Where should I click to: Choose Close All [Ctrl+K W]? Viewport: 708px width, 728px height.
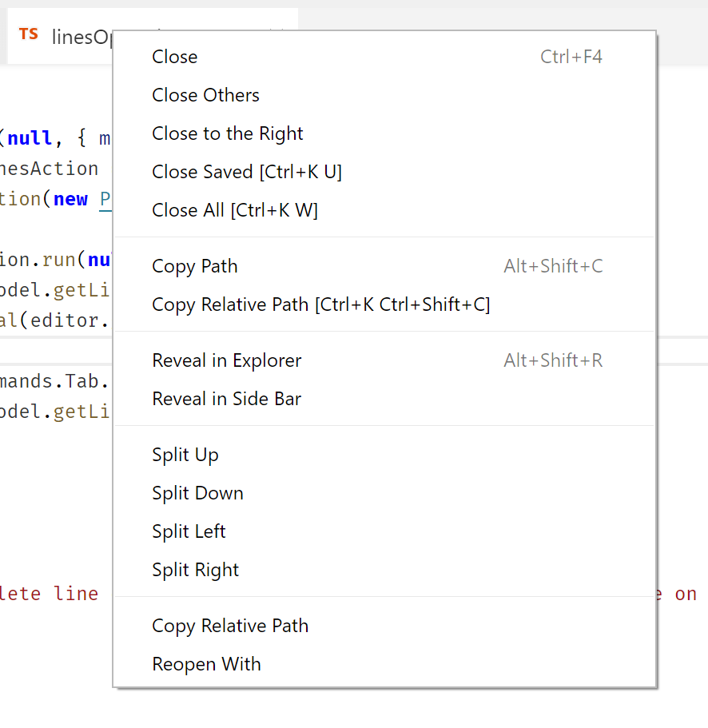pos(384,210)
